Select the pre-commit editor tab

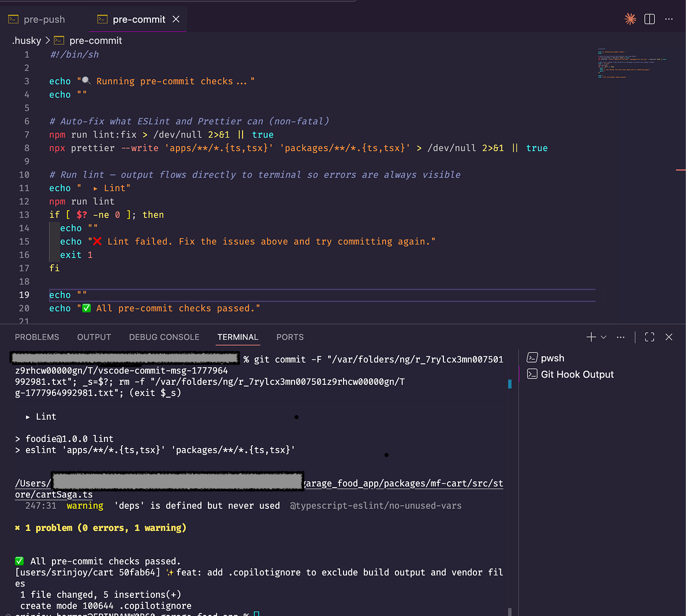coord(139,20)
